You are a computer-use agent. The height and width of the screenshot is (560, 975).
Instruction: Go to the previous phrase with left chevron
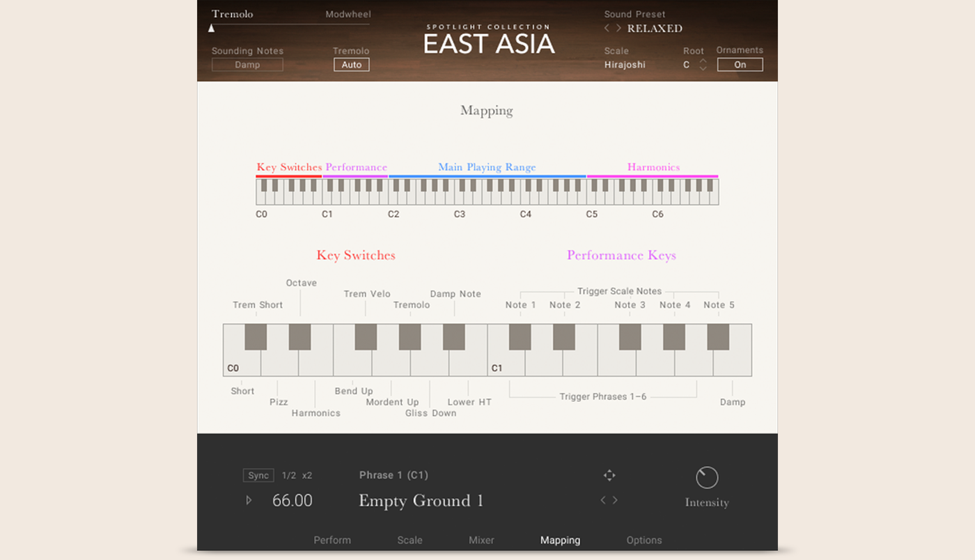click(604, 500)
